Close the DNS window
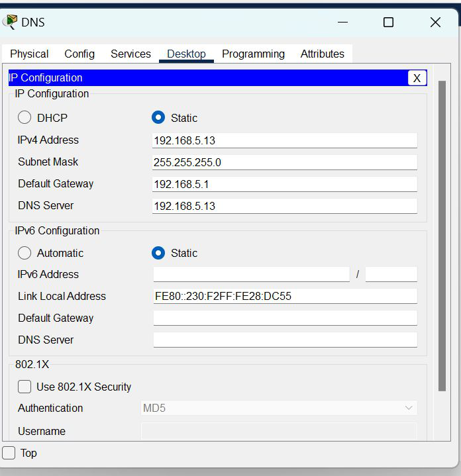 click(x=435, y=23)
